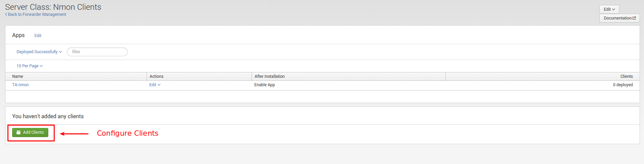644x164 pixels.
Task: Click the green Add Clients button
Action: pos(30,132)
